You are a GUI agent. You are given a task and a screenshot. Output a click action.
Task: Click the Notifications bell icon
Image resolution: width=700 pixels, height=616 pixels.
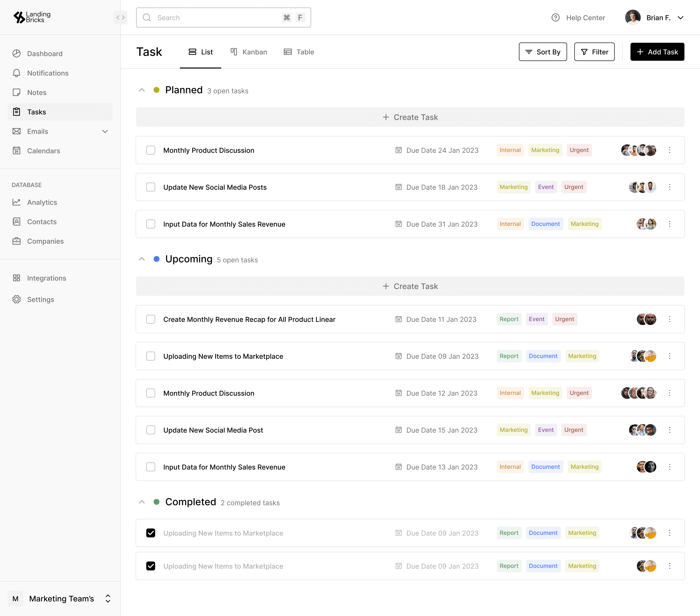(16, 73)
